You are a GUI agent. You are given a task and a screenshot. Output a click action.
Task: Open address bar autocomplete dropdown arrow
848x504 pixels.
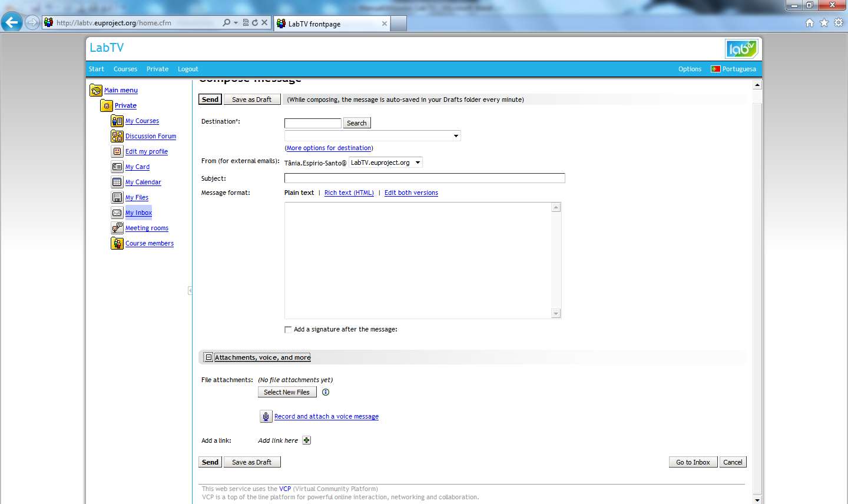[x=236, y=23]
